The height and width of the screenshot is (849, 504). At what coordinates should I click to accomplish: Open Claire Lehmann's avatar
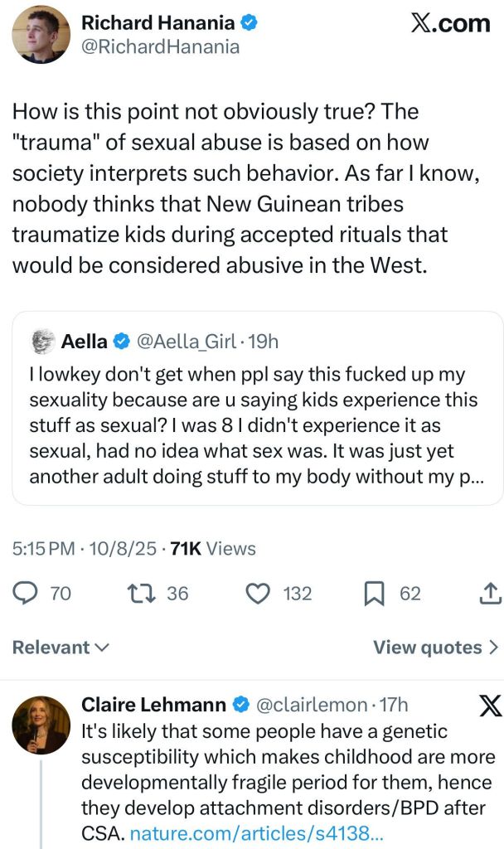pos(41,725)
